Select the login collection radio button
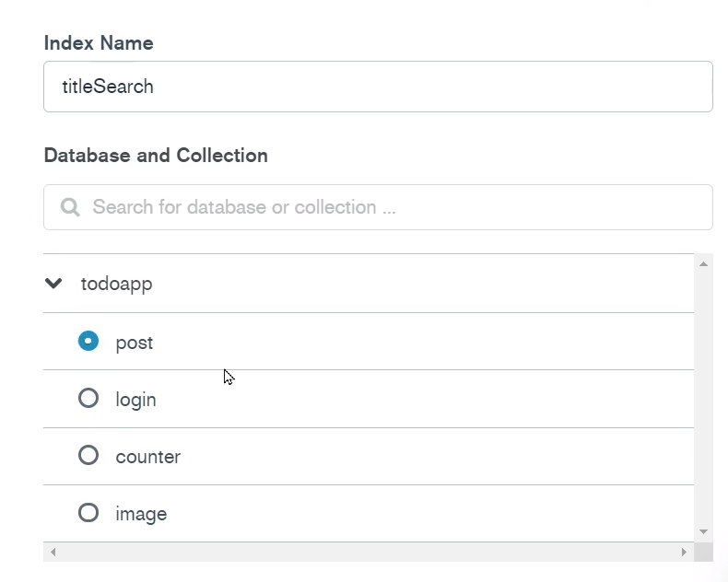This screenshot has height=582, width=728. coord(88,398)
